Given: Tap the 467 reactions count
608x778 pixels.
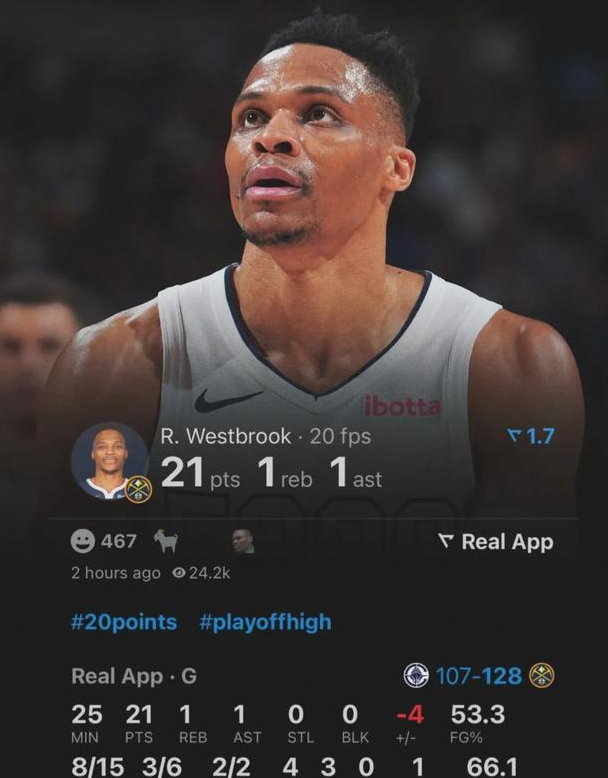Looking at the screenshot, I should tap(119, 541).
